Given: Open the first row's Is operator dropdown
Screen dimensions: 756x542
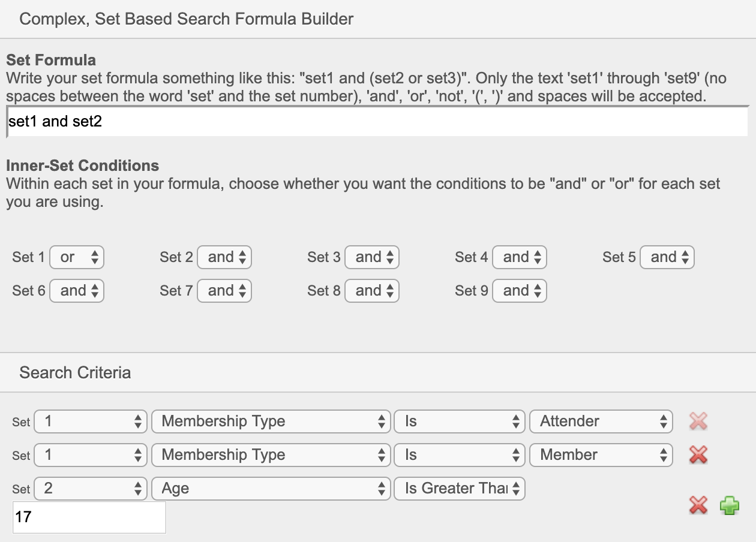Looking at the screenshot, I should pos(459,421).
